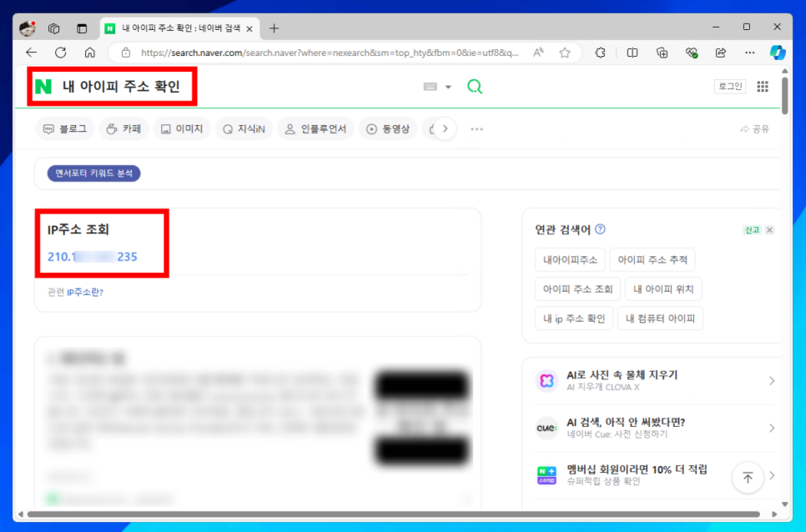Click the Edge profile avatar icon

coord(28,28)
